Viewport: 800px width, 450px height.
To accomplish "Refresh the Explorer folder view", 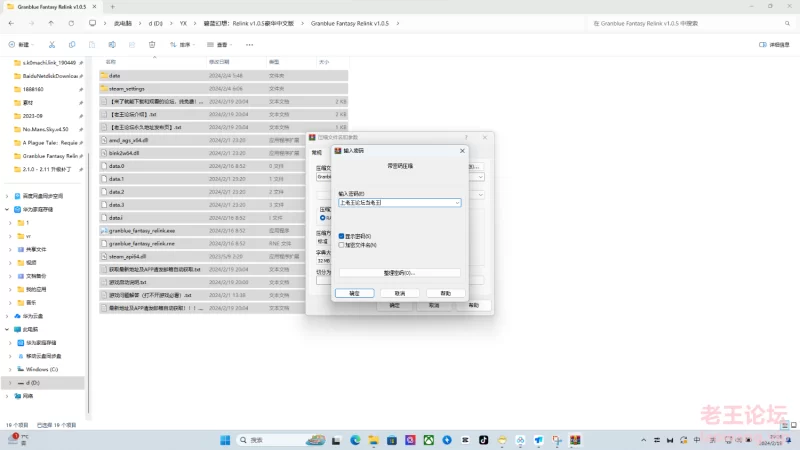I will (71, 23).
